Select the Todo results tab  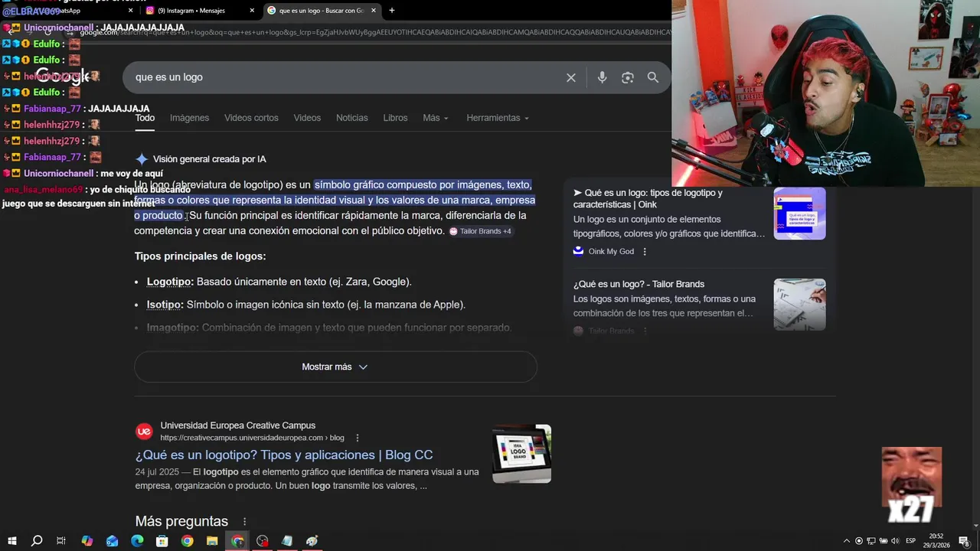tap(145, 118)
